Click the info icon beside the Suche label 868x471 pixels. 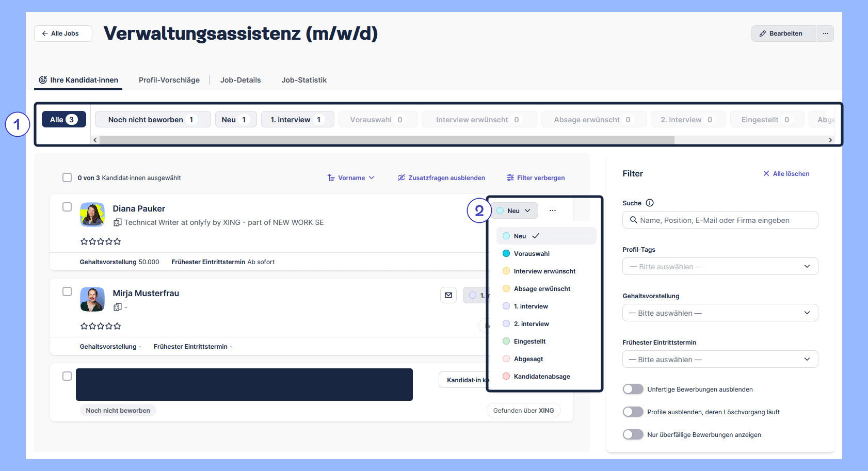(649, 203)
